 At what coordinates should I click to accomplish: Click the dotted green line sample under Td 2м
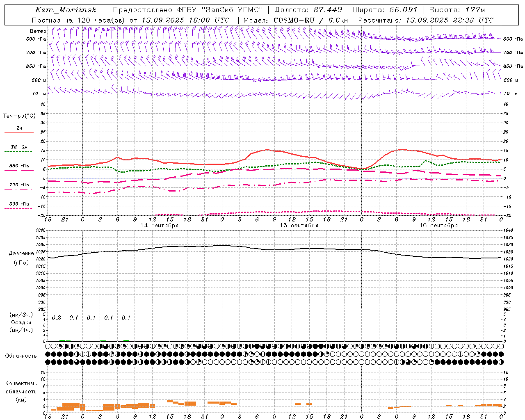click(18, 152)
